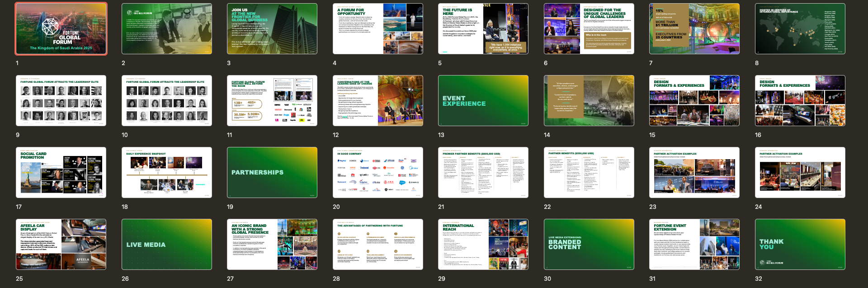The height and width of the screenshot is (288, 868).
Task: Select 'Designed for the Unique Challenges' slide
Action: click(x=589, y=29)
